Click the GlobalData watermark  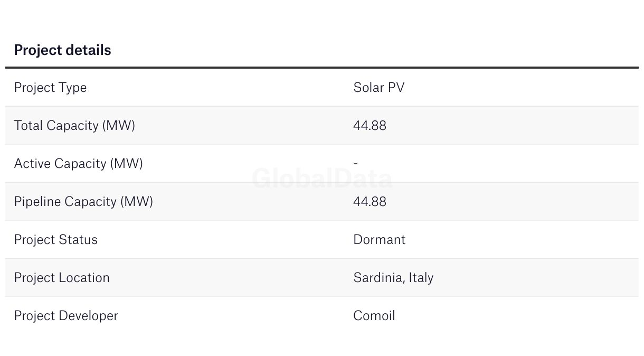pos(322,179)
